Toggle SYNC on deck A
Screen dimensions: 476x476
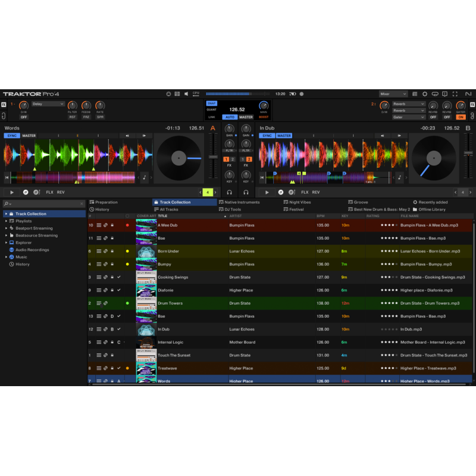(12, 136)
